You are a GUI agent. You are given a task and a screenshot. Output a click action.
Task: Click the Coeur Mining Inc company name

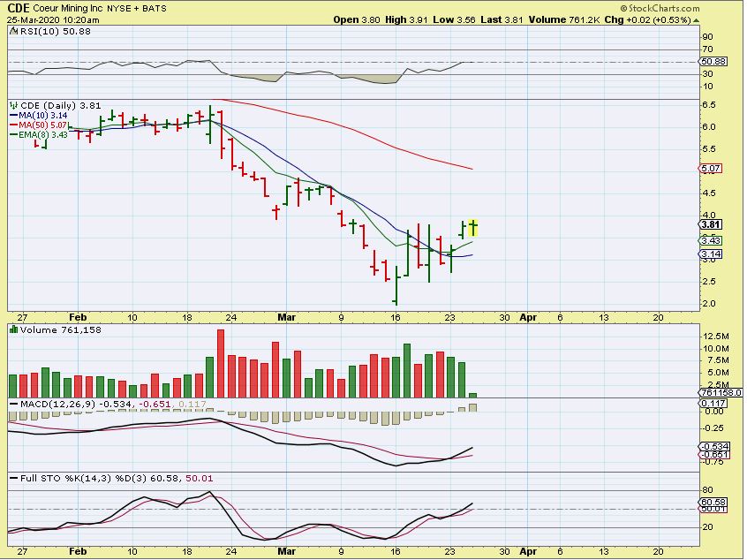point(68,8)
